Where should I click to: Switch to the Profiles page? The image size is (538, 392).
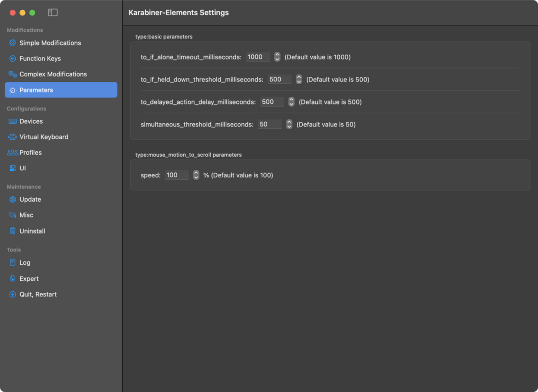[61, 152]
